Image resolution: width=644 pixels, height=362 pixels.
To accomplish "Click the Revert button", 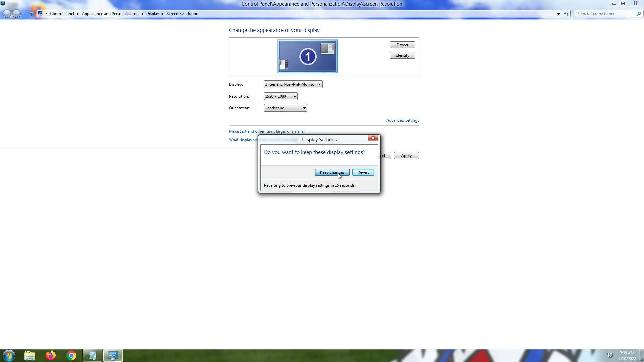I will click(x=363, y=172).
